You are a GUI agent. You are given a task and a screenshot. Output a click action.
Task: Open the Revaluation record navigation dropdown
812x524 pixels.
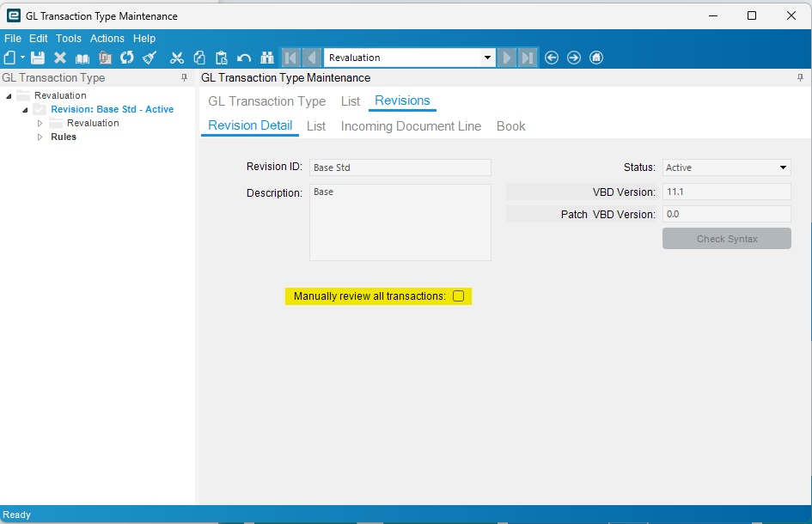pos(487,58)
